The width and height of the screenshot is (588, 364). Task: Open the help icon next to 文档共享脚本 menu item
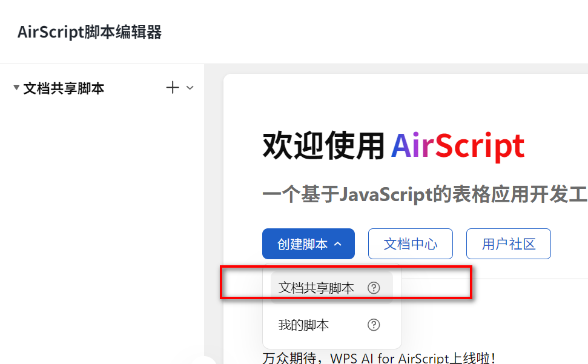(374, 288)
